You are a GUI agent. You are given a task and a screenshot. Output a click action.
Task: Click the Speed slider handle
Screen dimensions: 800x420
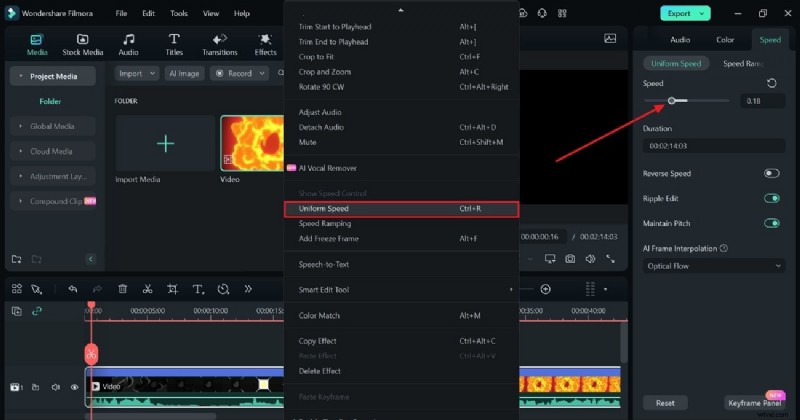[673, 101]
